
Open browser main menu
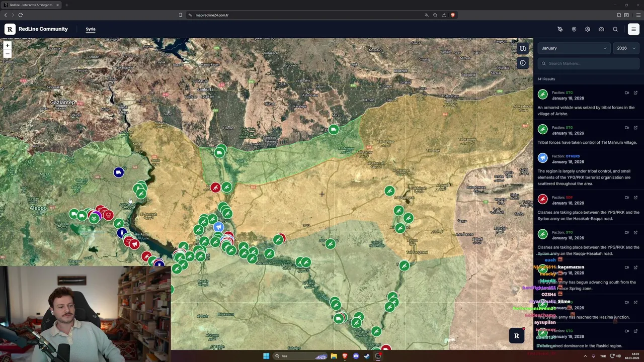tap(638, 15)
